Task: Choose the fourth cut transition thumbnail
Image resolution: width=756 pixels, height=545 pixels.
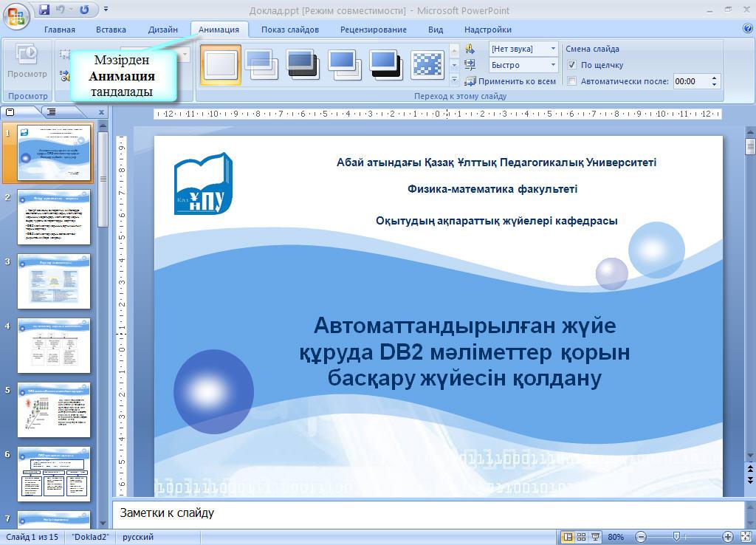Action: pos(344,65)
